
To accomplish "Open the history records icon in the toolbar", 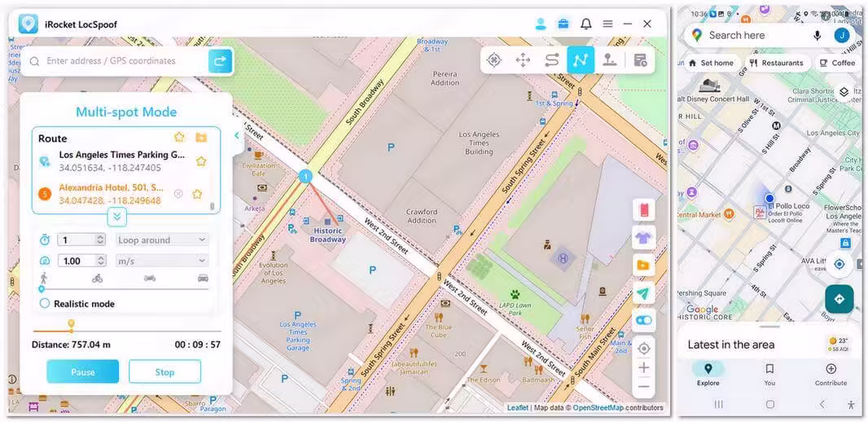I will (641, 60).
